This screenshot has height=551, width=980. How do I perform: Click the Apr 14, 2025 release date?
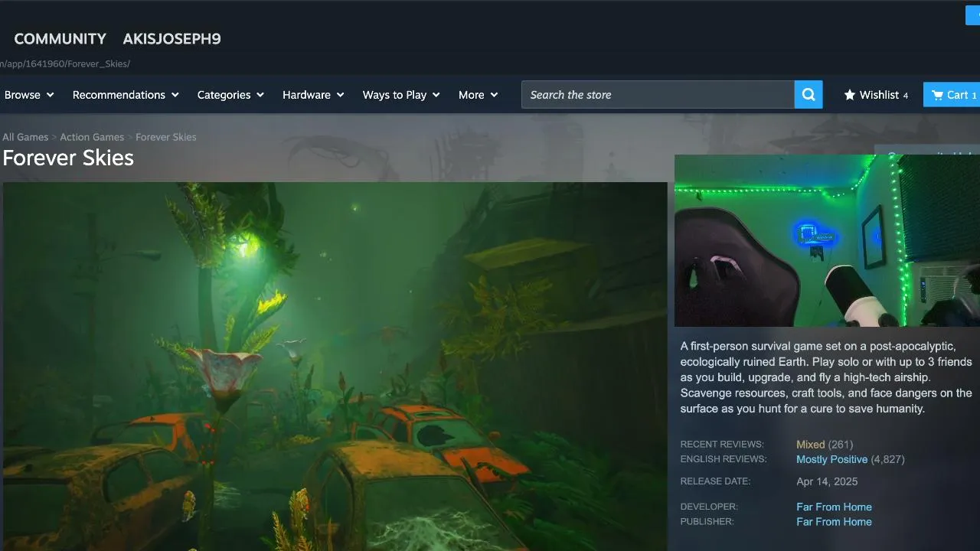827,482
